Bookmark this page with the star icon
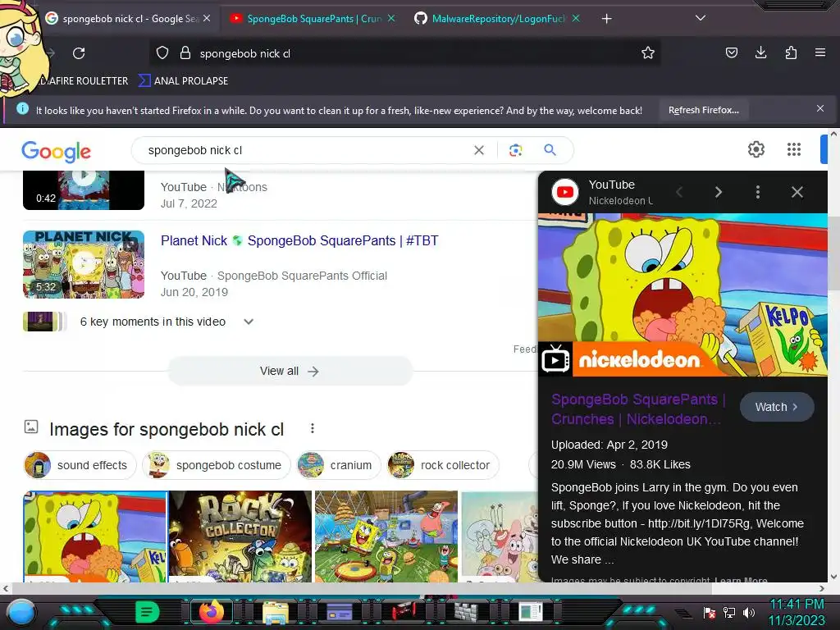Image resolution: width=840 pixels, height=630 pixels. point(648,53)
